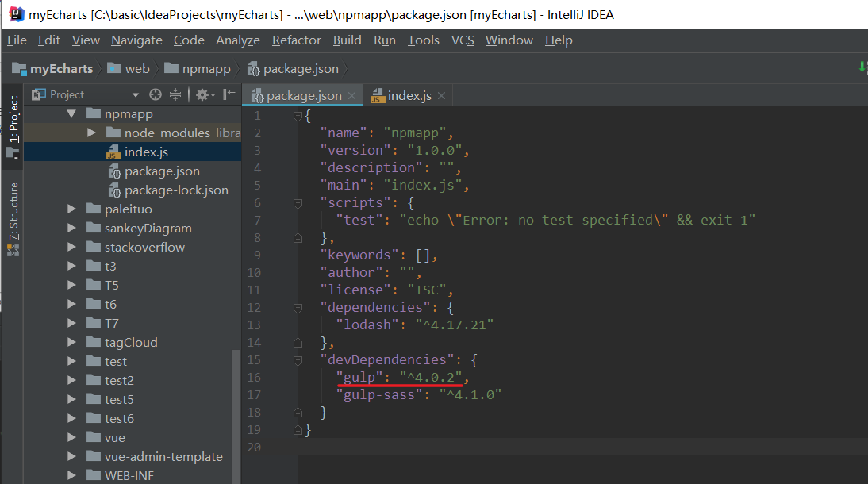The image size is (868, 484).
Task: Open Project panel settings gear
Action: pyautogui.click(x=205, y=94)
